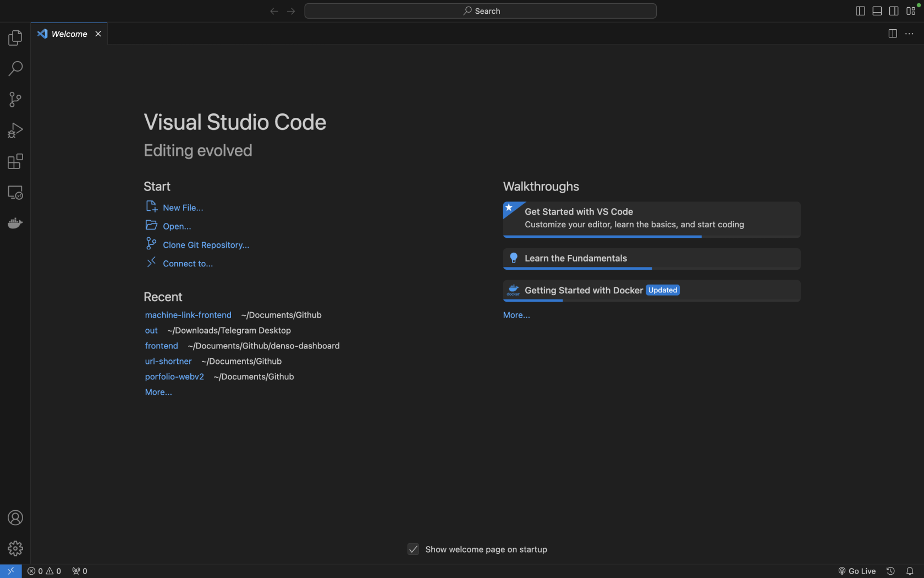Open Getting Started with Docker walkthrough
The width and height of the screenshot is (924, 578).
tap(652, 291)
